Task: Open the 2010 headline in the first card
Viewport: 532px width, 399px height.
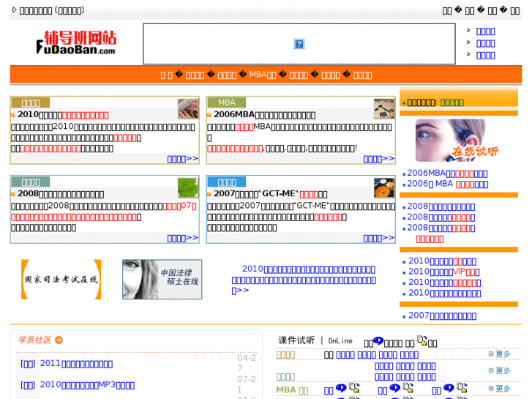Action: click(x=63, y=115)
